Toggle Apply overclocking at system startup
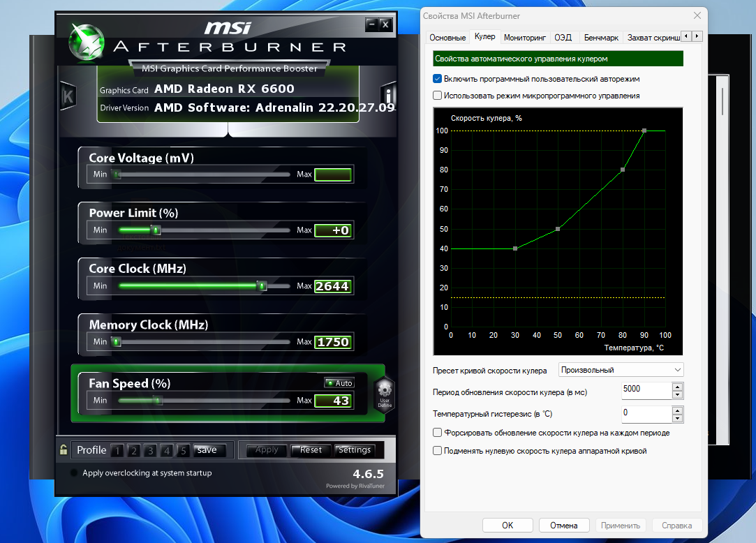This screenshot has width=756, height=543. 75,473
